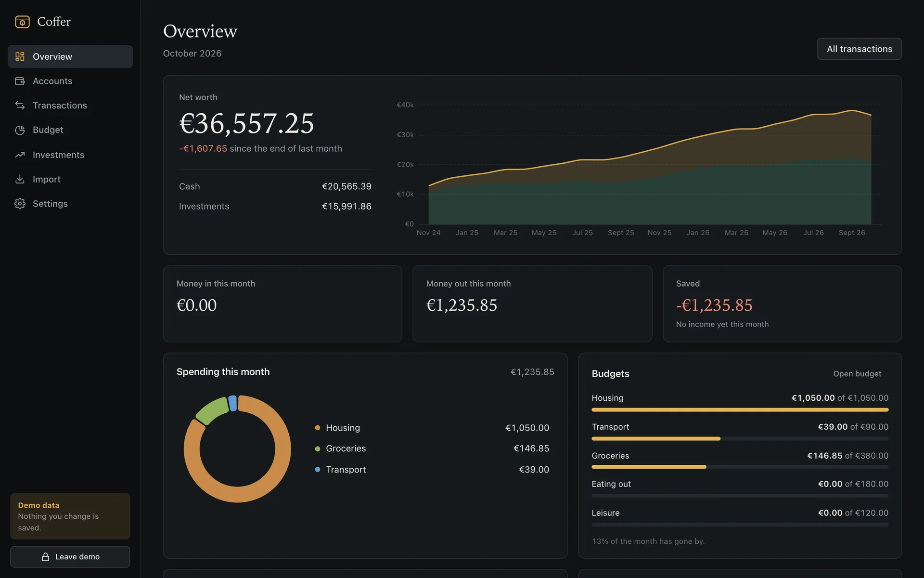Go to the Accounts page
This screenshot has height=578, width=924.
70,81
